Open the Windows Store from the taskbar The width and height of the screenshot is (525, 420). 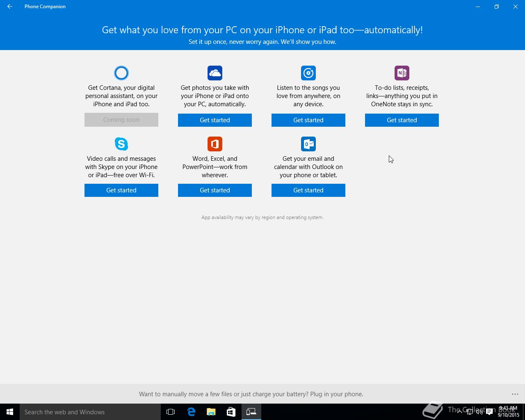231,412
